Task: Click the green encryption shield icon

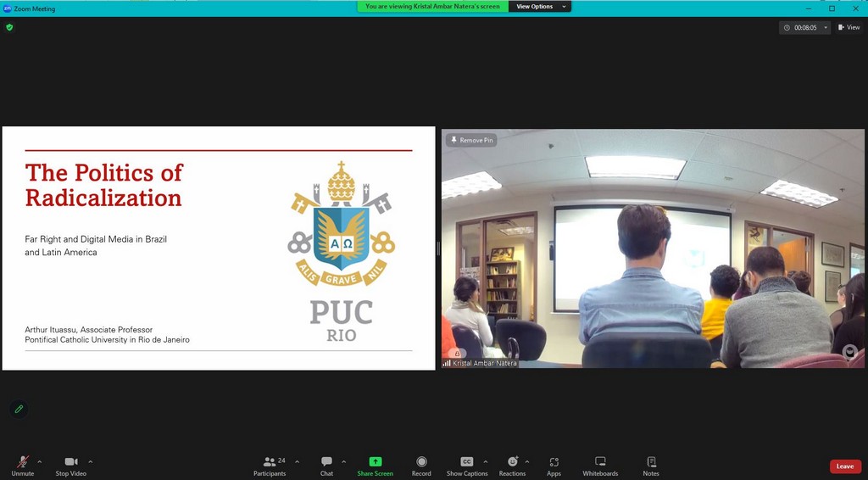Action: point(9,27)
